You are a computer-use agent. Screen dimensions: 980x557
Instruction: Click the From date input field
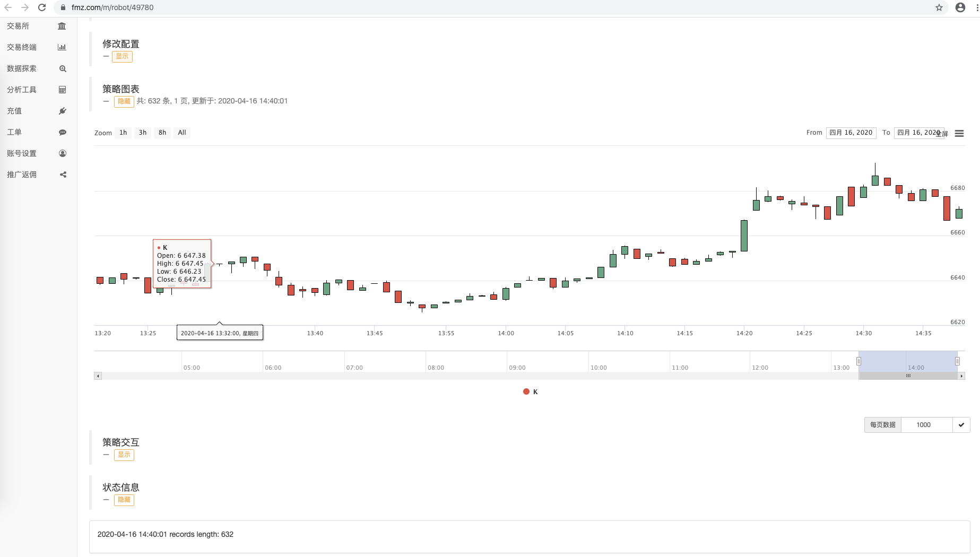[x=851, y=133]
